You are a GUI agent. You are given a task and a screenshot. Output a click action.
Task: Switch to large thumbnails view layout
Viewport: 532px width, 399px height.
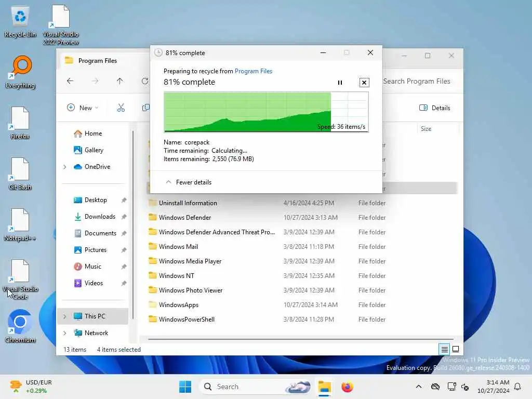pos(456,349)
